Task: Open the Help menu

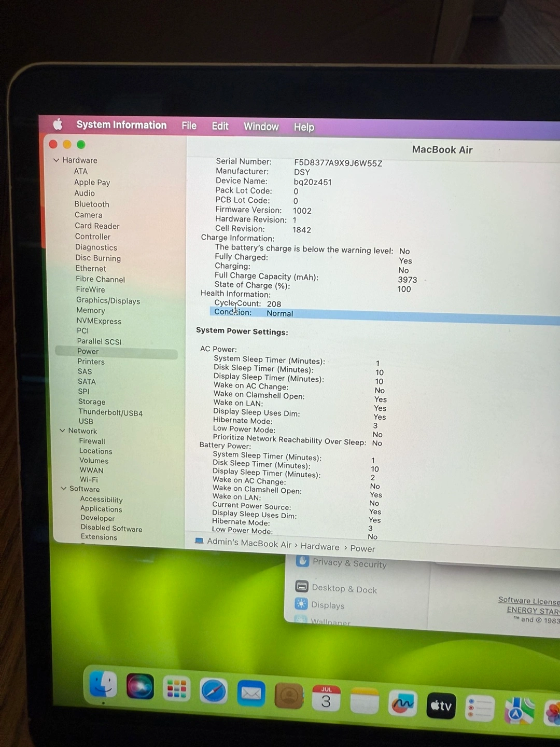Action: tap(304, 127)
